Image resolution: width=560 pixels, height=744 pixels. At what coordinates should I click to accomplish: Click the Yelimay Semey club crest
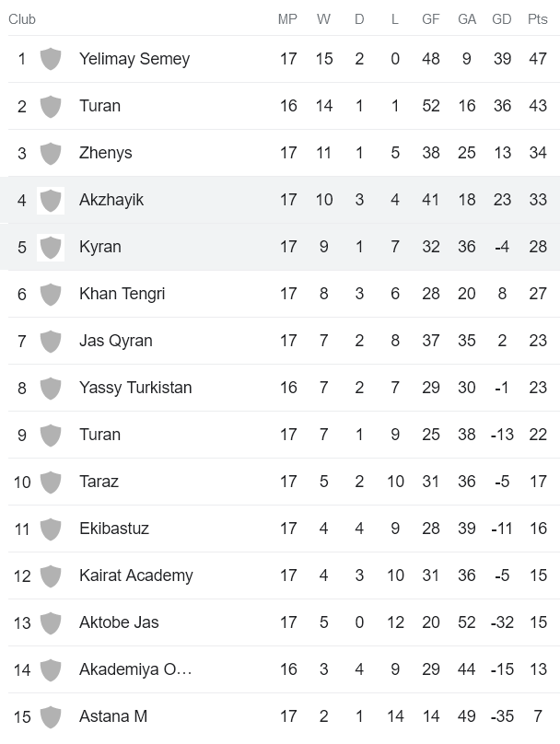click(x=51, y=59)
